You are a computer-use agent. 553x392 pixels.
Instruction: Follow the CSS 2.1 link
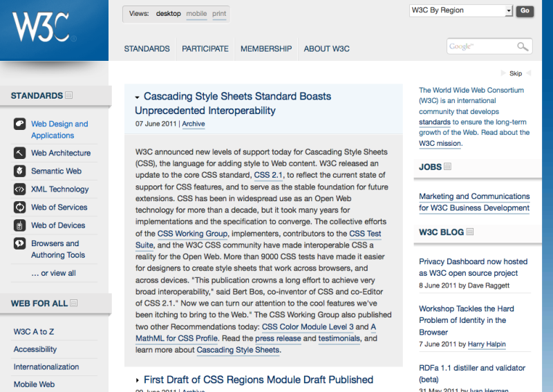268,175
